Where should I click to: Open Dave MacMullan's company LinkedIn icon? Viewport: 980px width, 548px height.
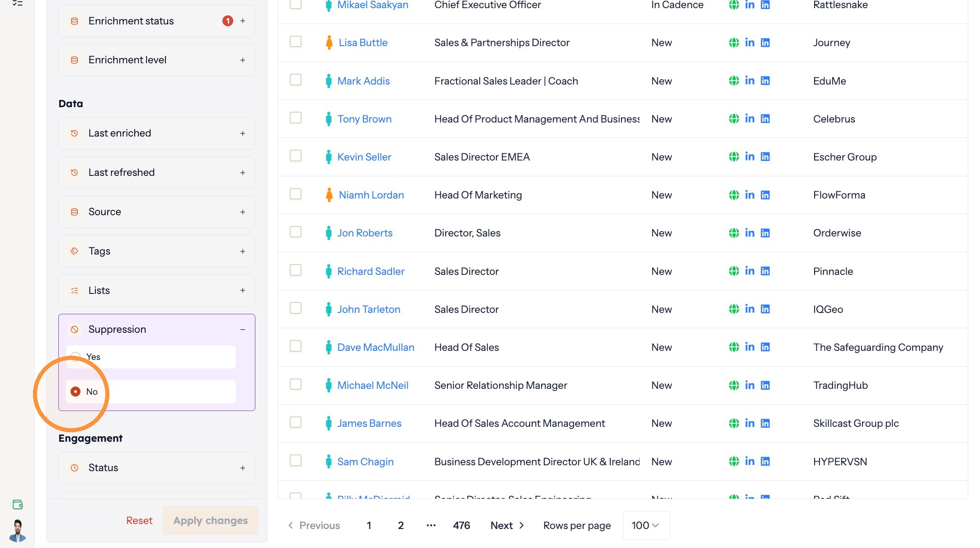tap(765, 347)
